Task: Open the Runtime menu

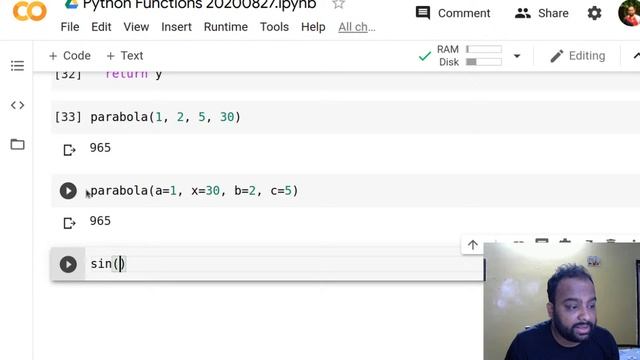Action: (x=226, y=27)
